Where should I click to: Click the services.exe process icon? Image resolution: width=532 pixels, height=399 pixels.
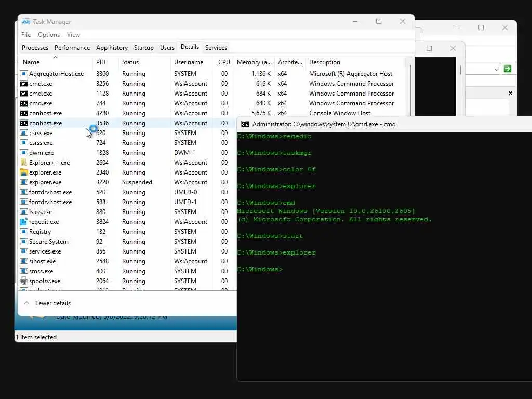tap(24, 251)
